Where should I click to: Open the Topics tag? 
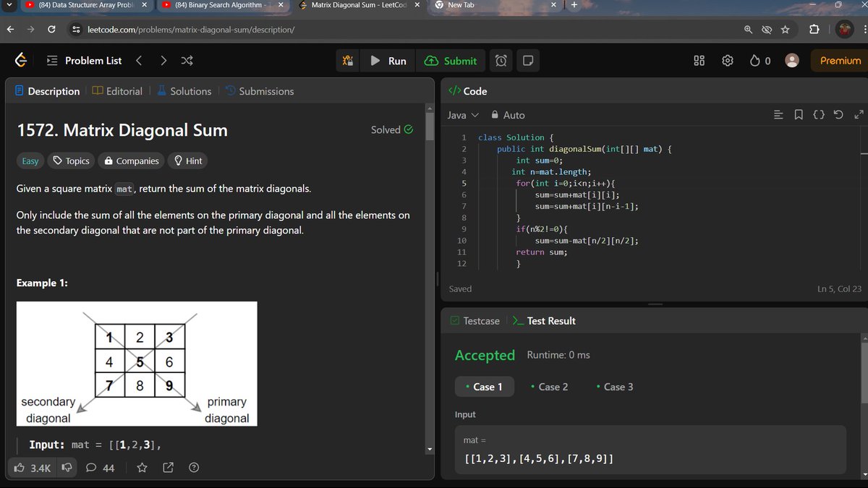(71, 160)
